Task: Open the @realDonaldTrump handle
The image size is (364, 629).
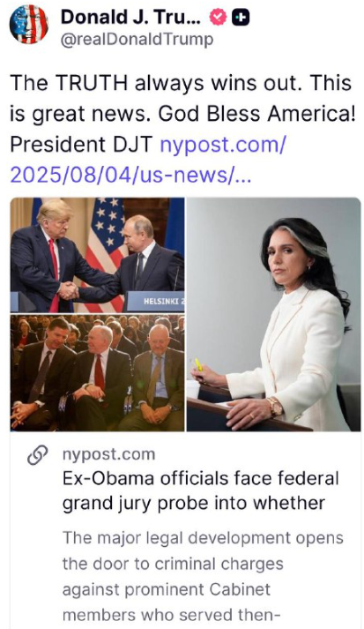Action: (137, 40)
